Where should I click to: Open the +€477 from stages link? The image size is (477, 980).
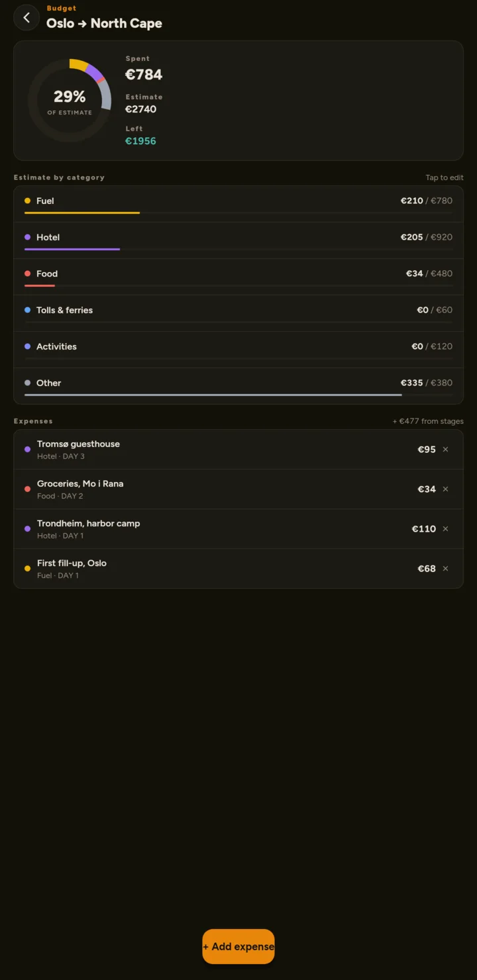(x=428, y=421)
